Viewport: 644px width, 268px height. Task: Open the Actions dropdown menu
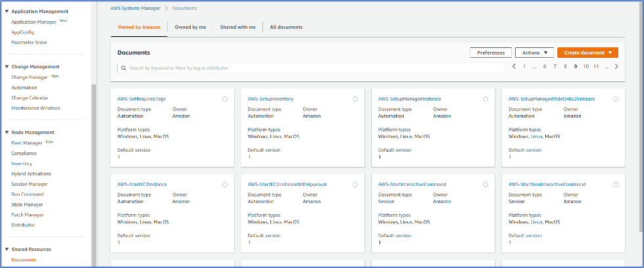pos(534,53)
